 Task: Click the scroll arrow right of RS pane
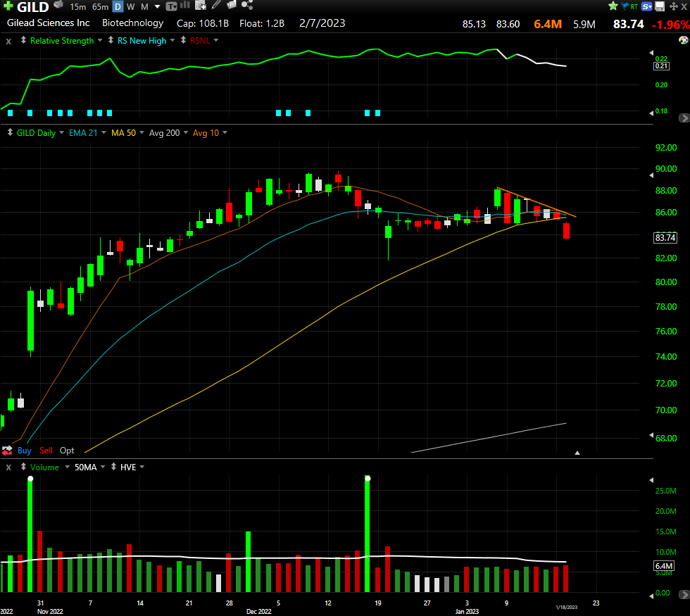[684, 118]
